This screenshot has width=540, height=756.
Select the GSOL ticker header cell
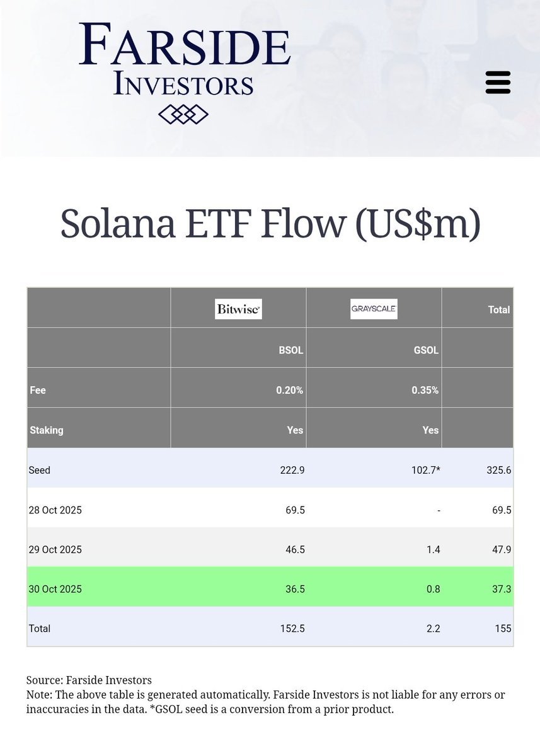coord(426,350)
